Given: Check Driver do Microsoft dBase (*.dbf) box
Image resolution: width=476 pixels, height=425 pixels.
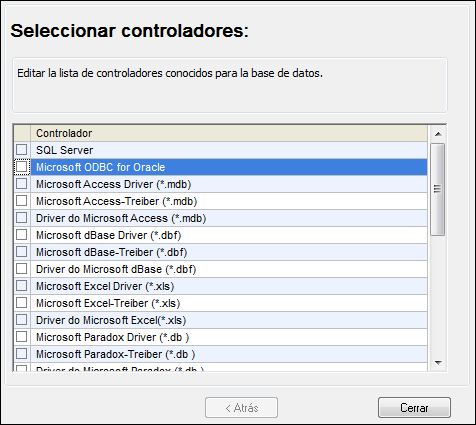Looking at the screenshot, I should click(x=22, y=269).
